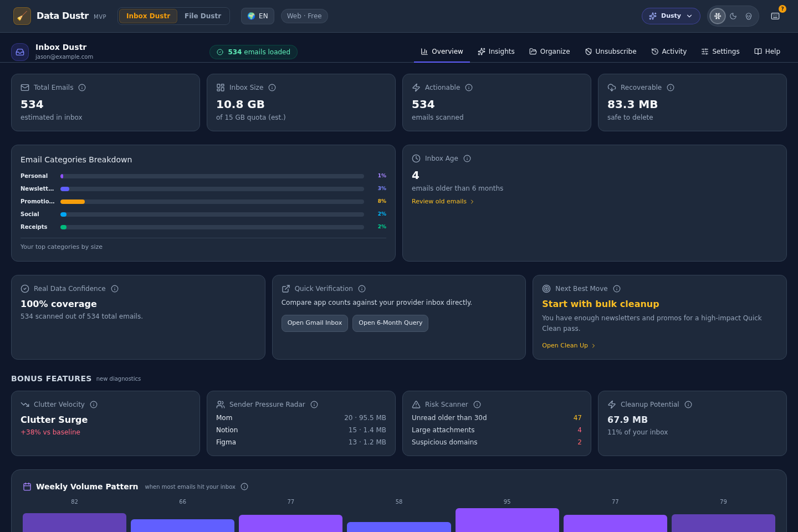Click info icon next to Next Best Move

[x=617, y=289]
